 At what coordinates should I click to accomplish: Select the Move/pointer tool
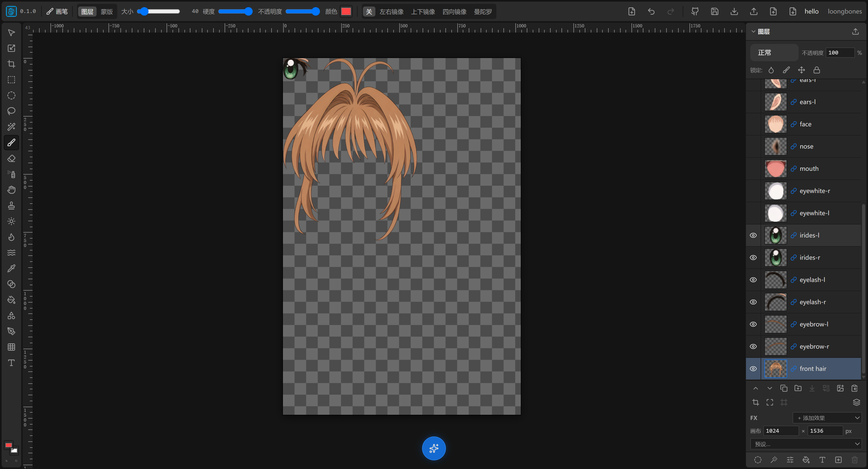coord(11,33)
